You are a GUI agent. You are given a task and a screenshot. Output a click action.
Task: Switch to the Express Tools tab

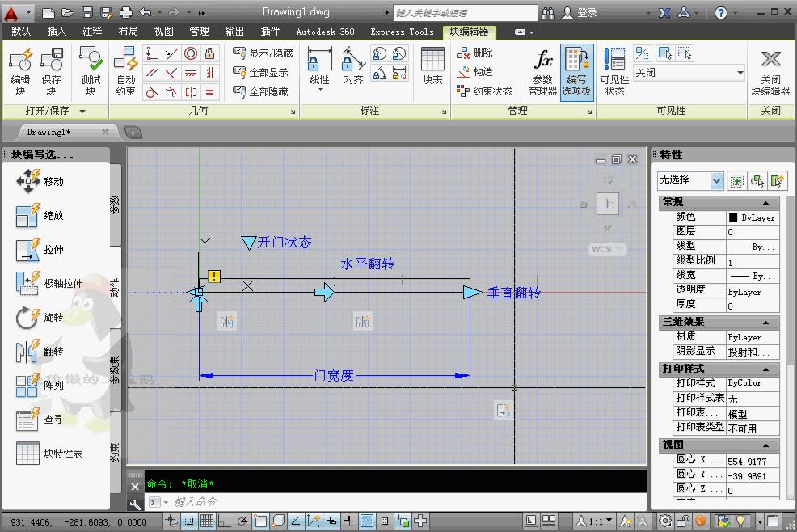[x=402, y=32]
